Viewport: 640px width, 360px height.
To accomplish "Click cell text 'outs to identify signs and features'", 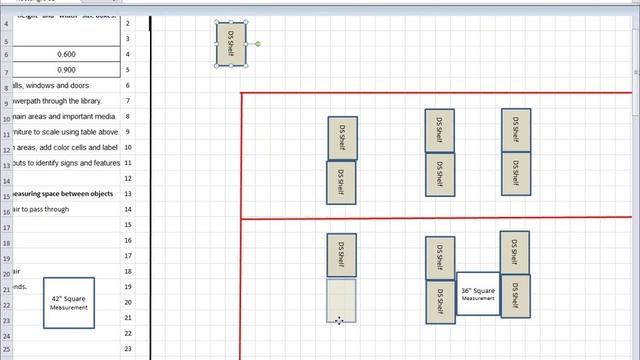I will pos(66,163).
